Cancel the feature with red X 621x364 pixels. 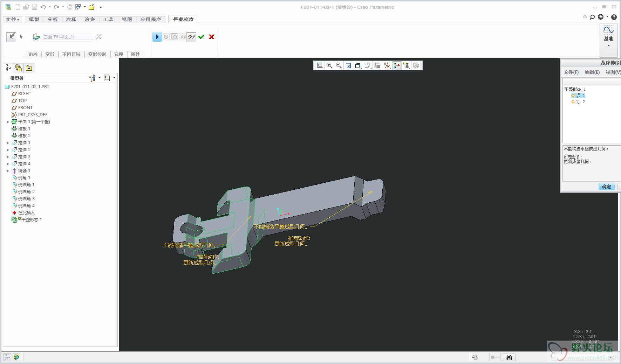point(212,37)
